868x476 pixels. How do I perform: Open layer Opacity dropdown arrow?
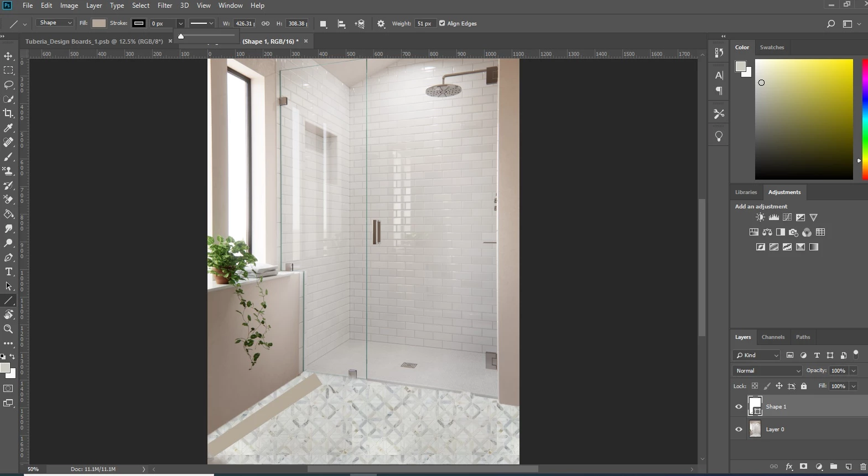tap(854, 370)
